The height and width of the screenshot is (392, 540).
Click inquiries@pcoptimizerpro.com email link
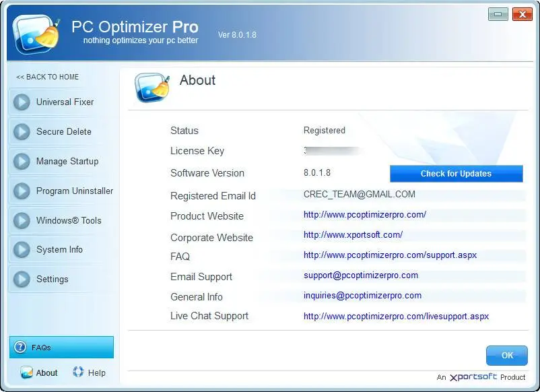(362, 296)
